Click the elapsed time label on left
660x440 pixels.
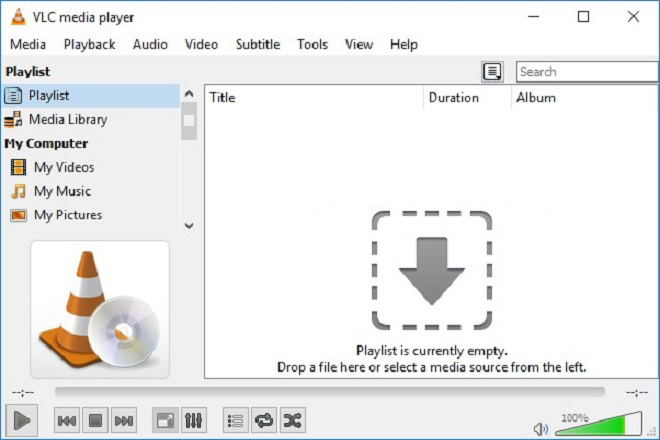pos(23,392)
